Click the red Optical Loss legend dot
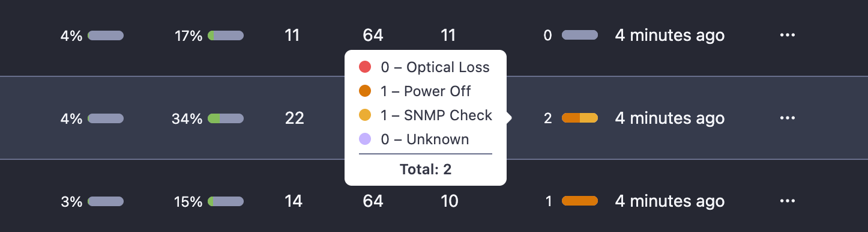Screen dimensions: 868x232 tap(365, 67)
